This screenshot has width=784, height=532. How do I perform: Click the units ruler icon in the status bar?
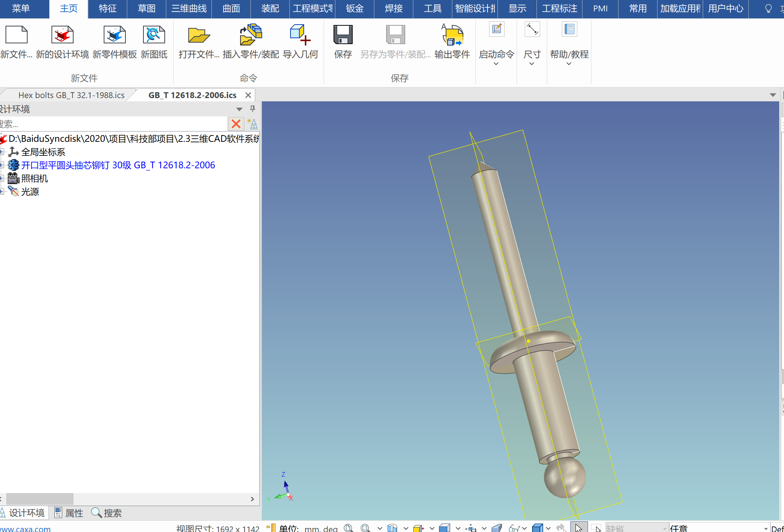(271, 528)
